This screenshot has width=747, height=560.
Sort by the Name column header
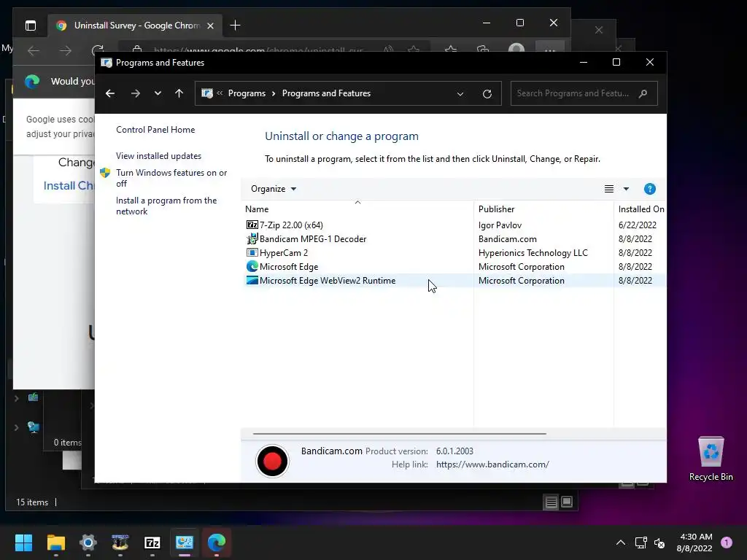[x=258, y=209]
